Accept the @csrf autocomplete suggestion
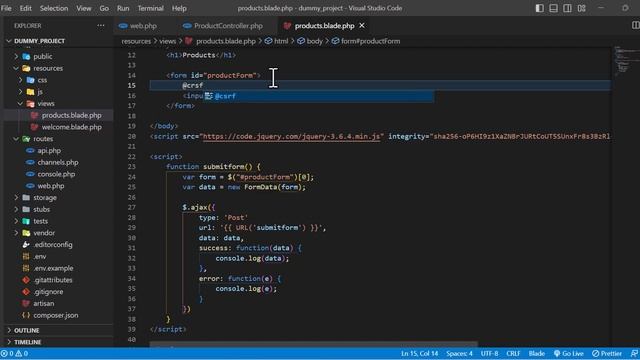Image resolution: width=640 pixels, height=360 pixels. point(319,96)
